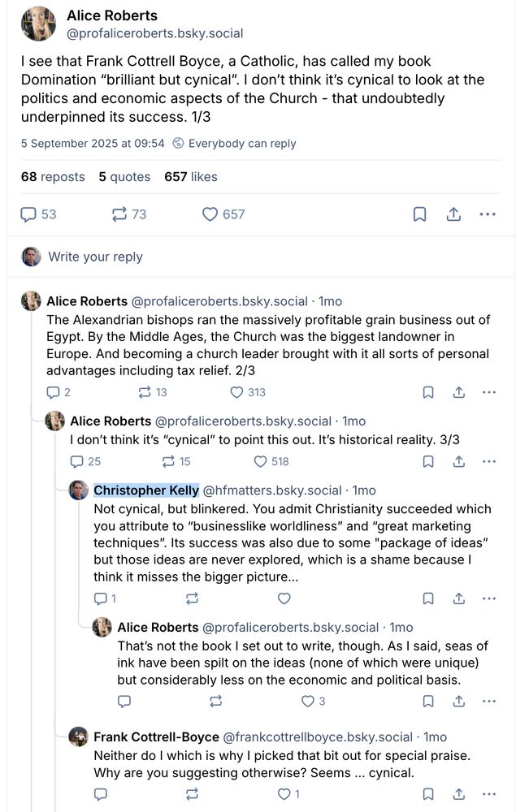
Task: Reply to the 3/3 post with 25 replies
Action: (85, 461)
